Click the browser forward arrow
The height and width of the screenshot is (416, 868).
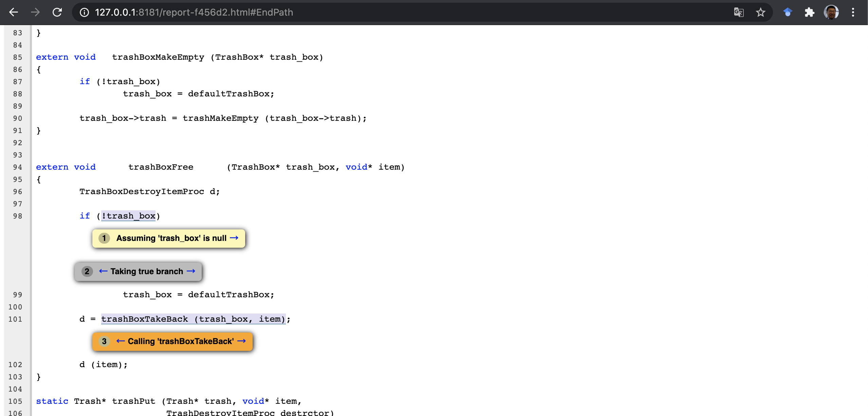point(35,13)
